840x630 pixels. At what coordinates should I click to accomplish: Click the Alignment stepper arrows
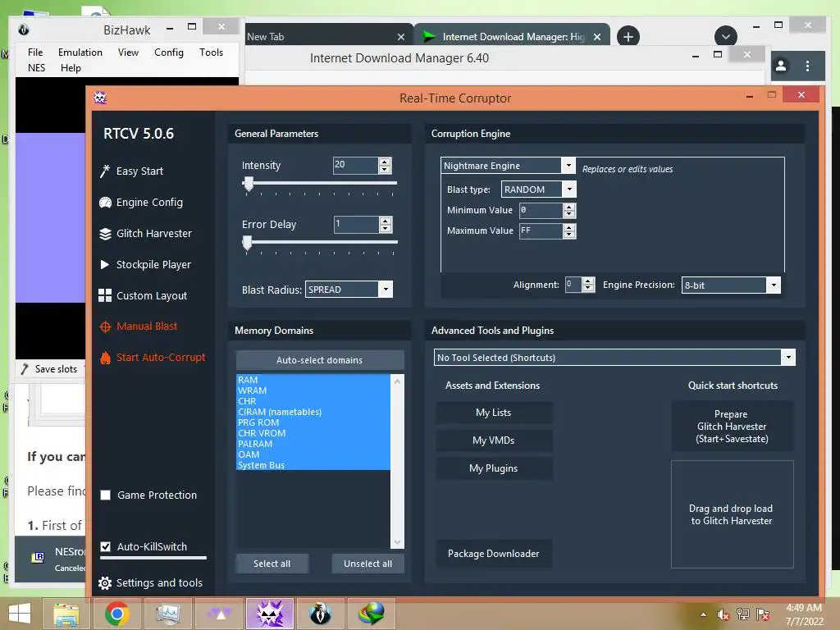coord(588,285)
